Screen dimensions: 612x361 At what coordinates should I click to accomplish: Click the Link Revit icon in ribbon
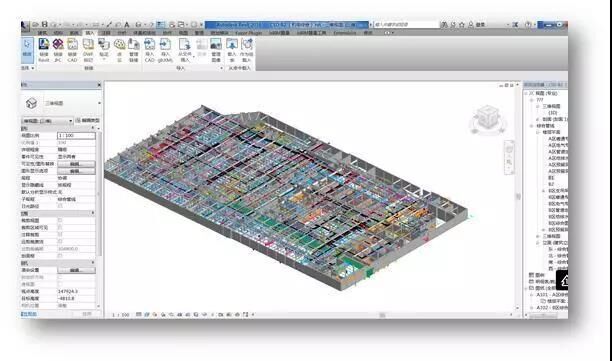[43, 50]
